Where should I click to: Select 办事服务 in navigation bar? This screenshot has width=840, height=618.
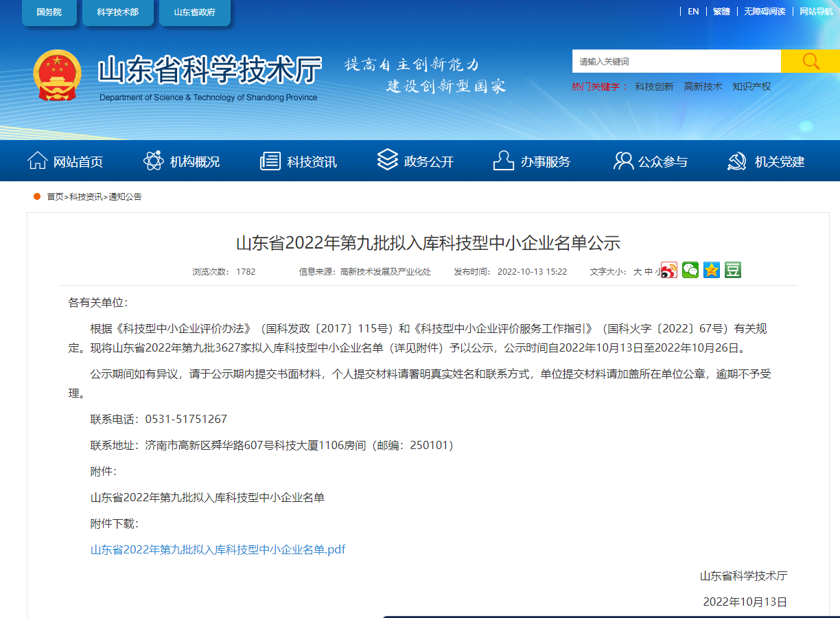click(532, 161)
